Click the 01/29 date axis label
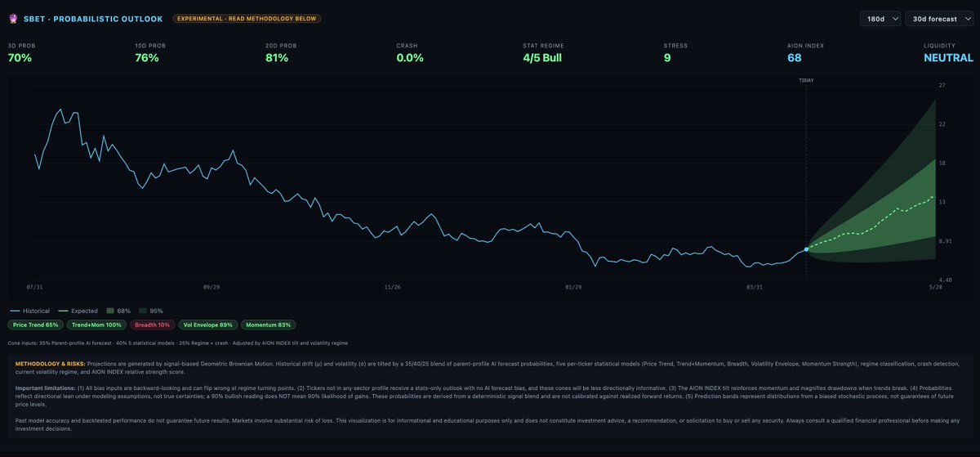Image resolution: width=980 pixels, height=457 pixels. (x=573, y=287)
